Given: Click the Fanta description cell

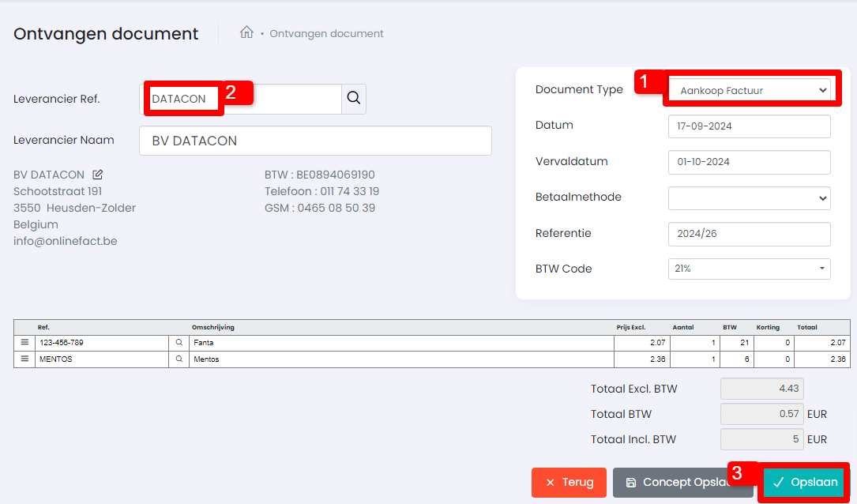Looking at the screenshot, I should point(401,343).
